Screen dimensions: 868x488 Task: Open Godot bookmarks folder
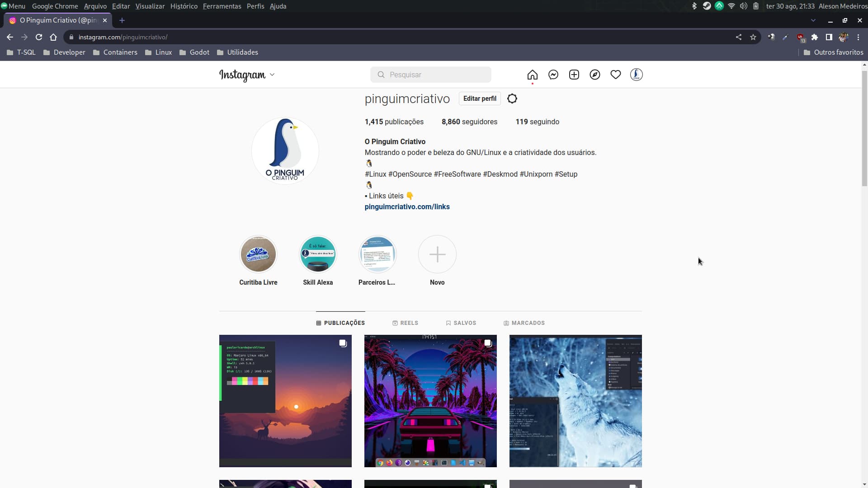click(x=194, y=52)
